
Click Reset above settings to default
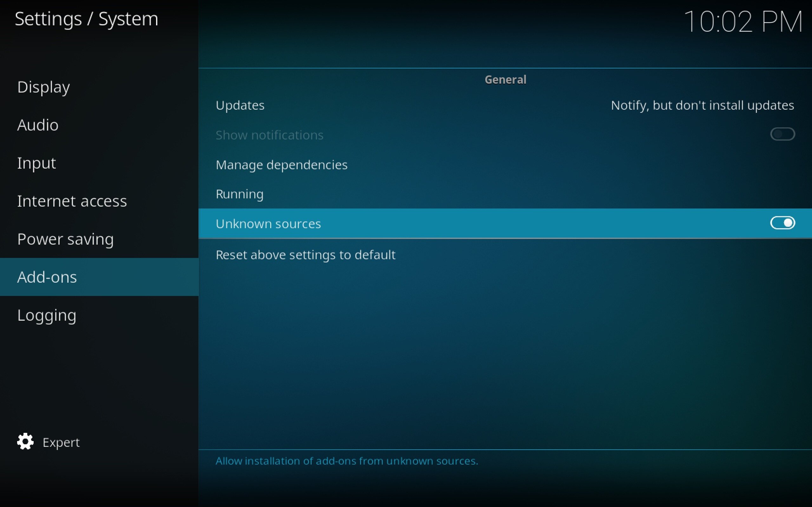(x=305, y=254)
